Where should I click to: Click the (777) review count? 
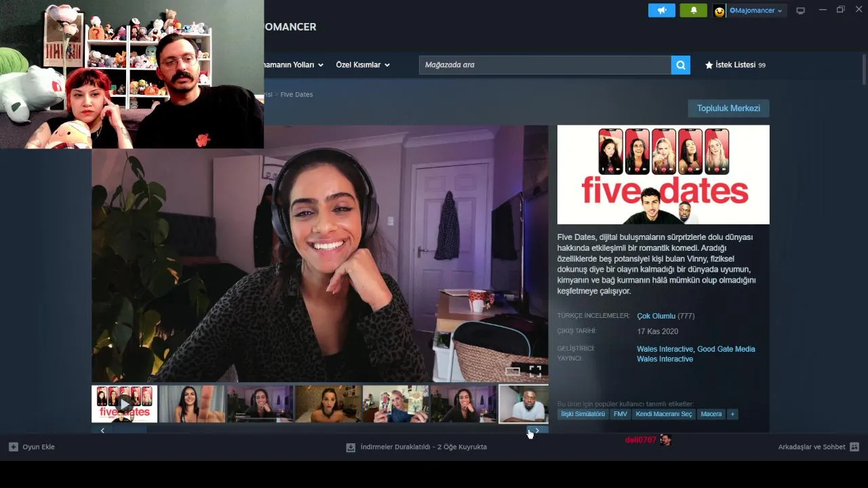(686, 316)
